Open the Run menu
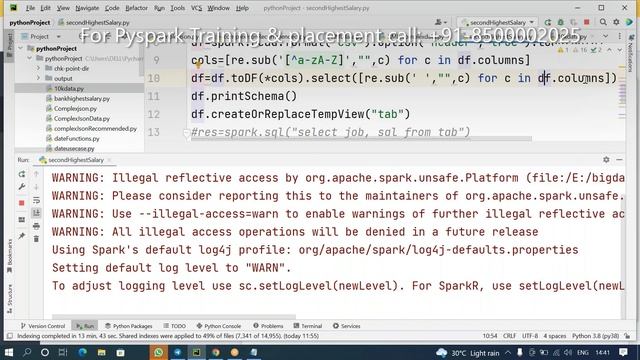 pyautogui.click(x=159, y=8)
